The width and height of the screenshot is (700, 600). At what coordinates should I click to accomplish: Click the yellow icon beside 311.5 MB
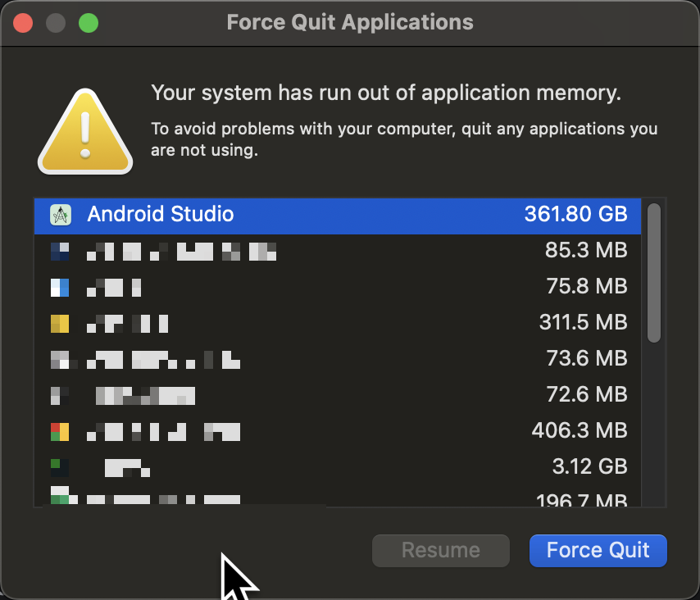[60, 323]
